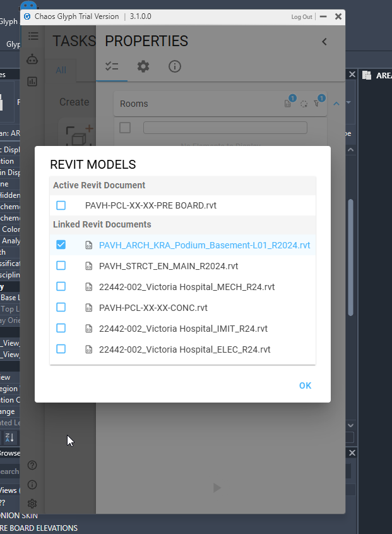Check the PAVH-PCL-XX-XX-PRE BOARD.rvt checkbox

pos(61,205)
